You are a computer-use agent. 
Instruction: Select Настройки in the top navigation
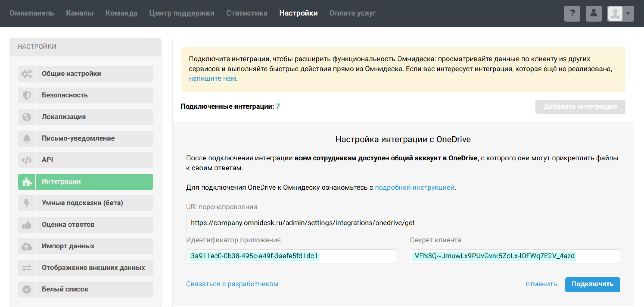click(299, 13)
